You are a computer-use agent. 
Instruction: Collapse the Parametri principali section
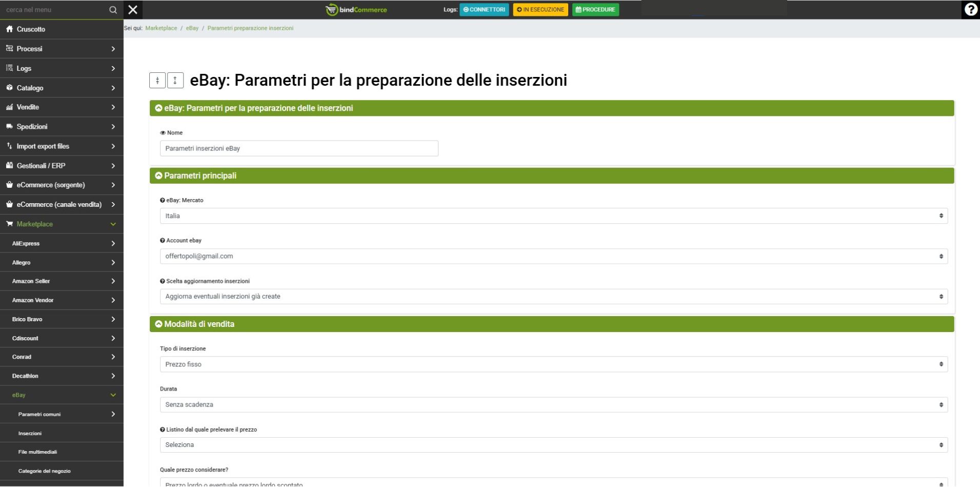tap(159, 176)
